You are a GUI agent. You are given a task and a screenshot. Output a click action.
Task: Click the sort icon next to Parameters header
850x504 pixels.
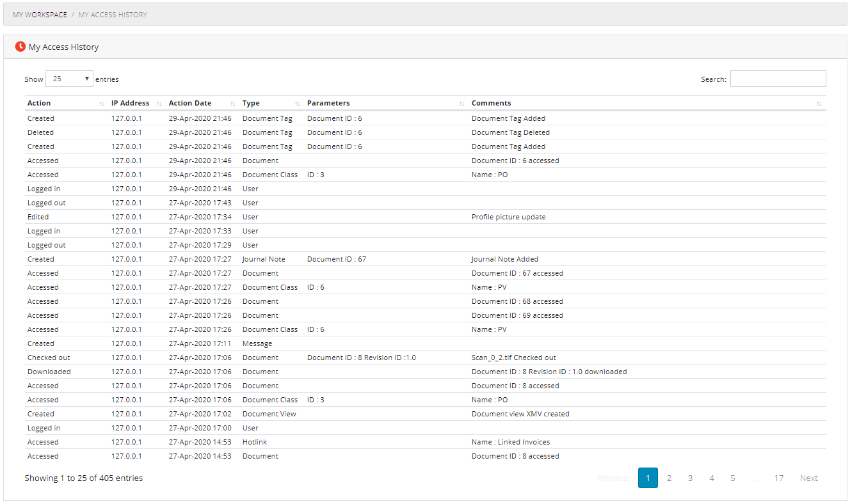coord(461,103)
